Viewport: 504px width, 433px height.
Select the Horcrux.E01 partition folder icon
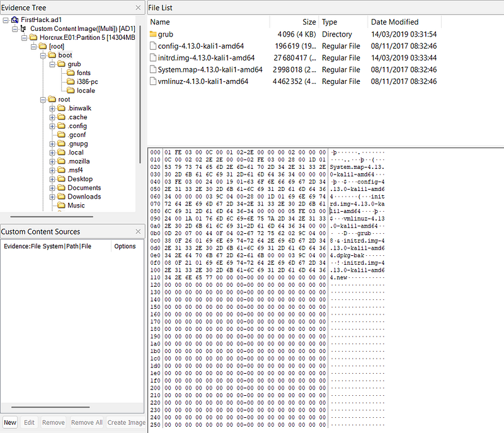(33, 38)
